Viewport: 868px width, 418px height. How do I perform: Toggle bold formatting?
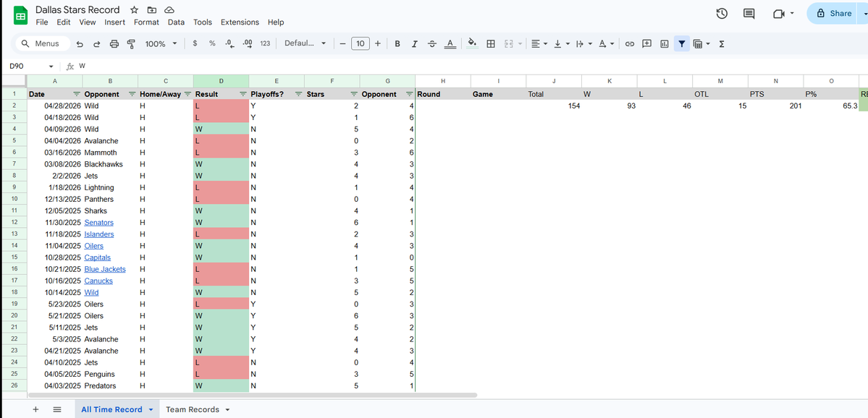click(x=397, y=43)
